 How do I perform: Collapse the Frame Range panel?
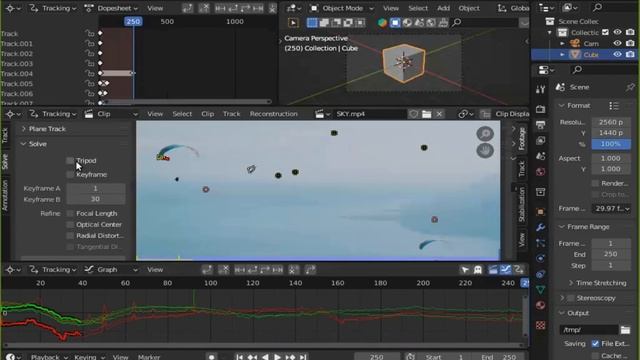coord(562,227)
